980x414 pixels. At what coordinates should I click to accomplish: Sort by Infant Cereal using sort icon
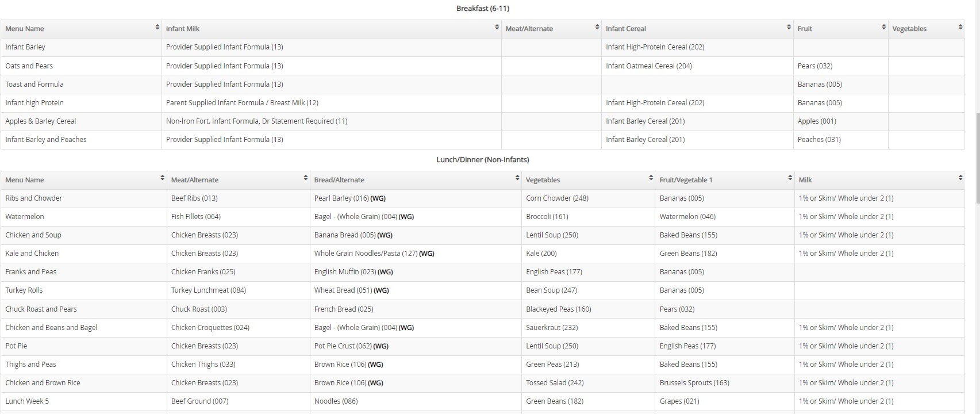click(x=789, y=28)
